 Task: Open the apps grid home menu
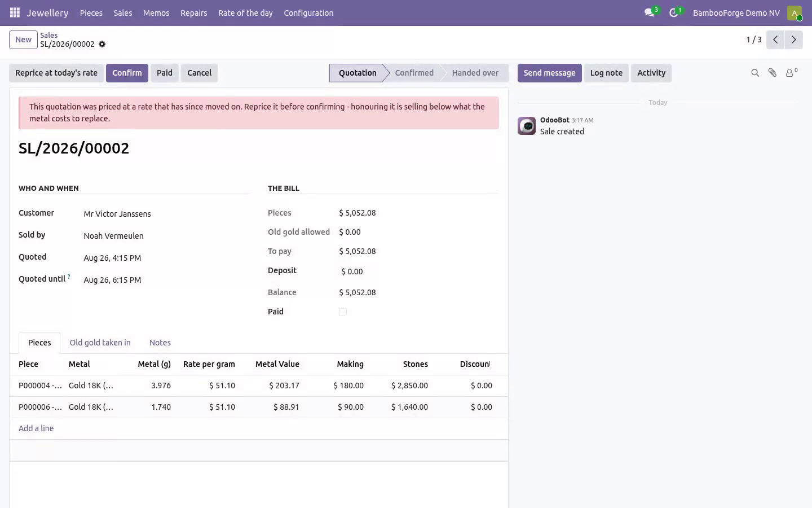15,12
